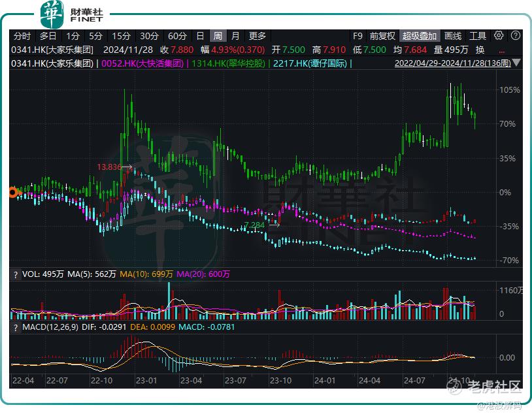Toggle 前复权 price adjustment
Screen dimensions: 532x418
[382, 36]
